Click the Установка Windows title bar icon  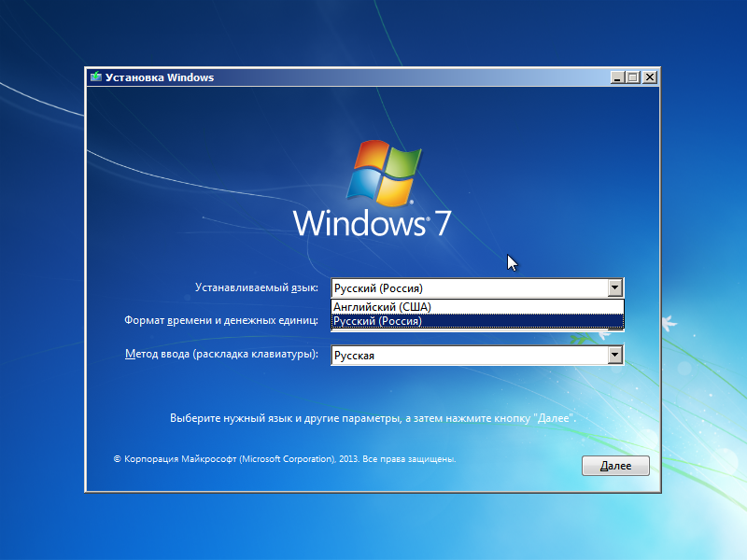[x=96, y=77]
